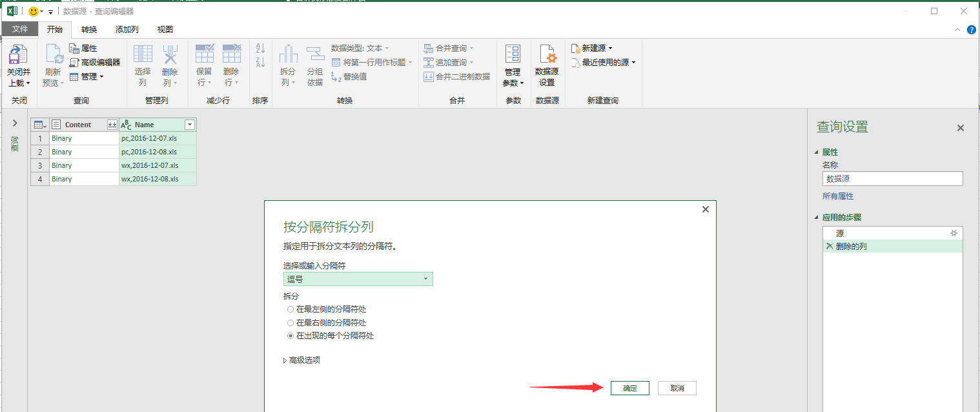Open the File (文件) tab
This screenshot has height=412, width=980.
tap(20, 29)
